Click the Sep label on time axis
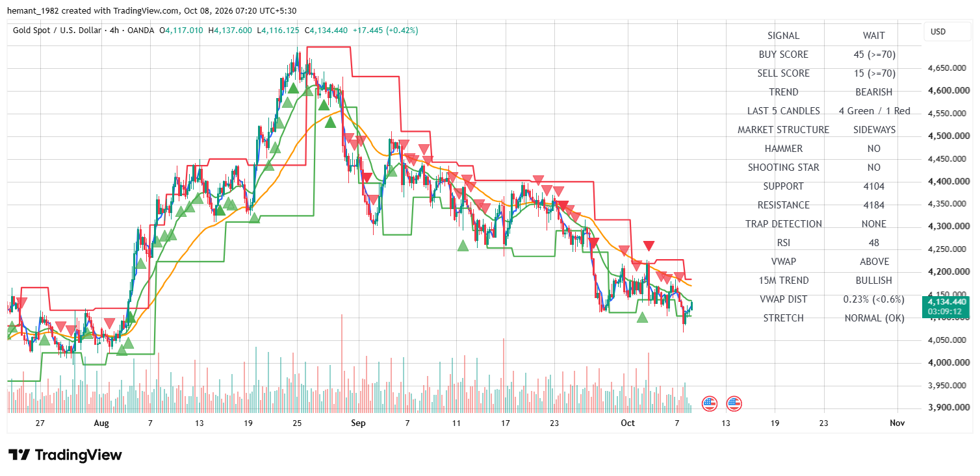This screenshot has width=980, height=476. [358, 423]
